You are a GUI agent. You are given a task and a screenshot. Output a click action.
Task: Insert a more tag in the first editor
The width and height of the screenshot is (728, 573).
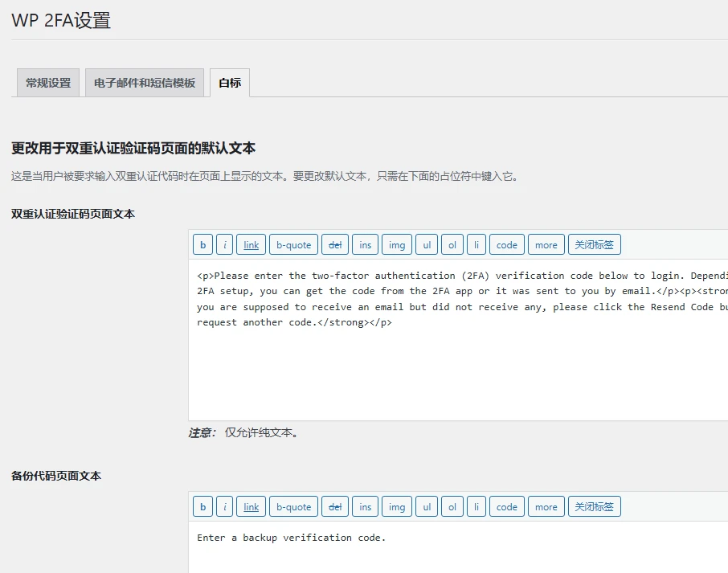(546, 244)
